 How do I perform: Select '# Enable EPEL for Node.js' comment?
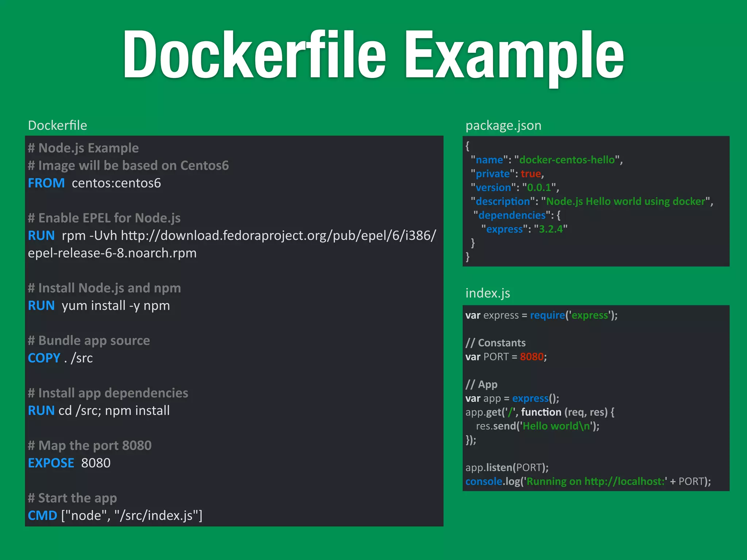click(x=104, y=218)
